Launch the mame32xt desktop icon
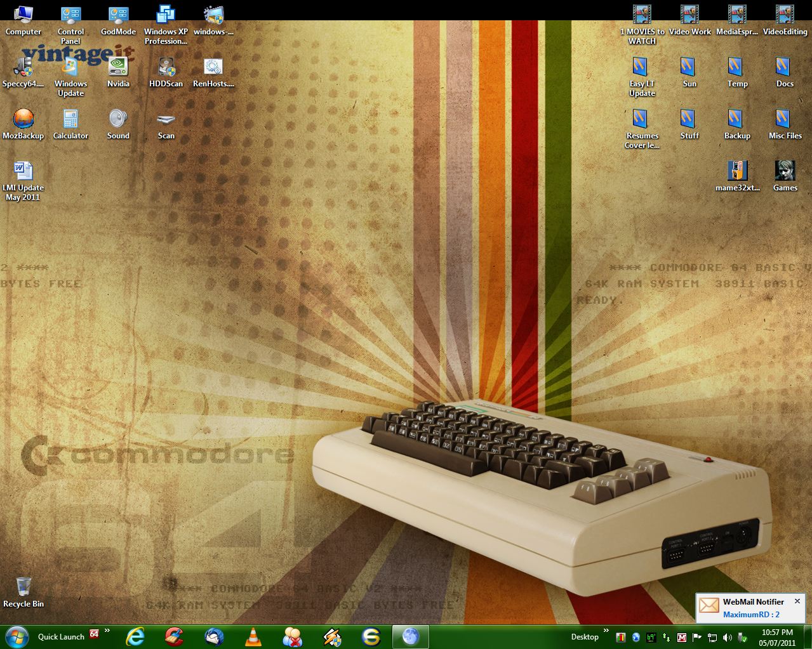Screen dimensions: 812x649 point(737,177)
